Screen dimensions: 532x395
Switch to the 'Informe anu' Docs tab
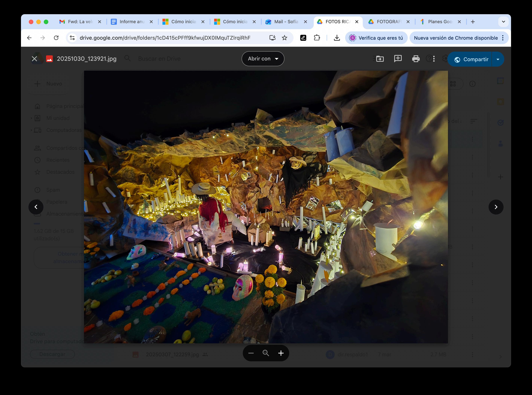pyautogui.click(x=132, y=22)
